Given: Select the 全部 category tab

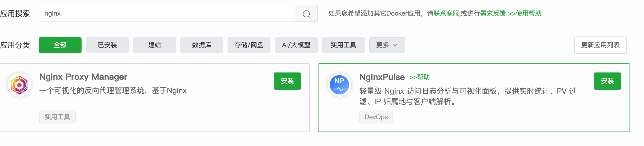Looking at the screenshot, I should [60, 45].
